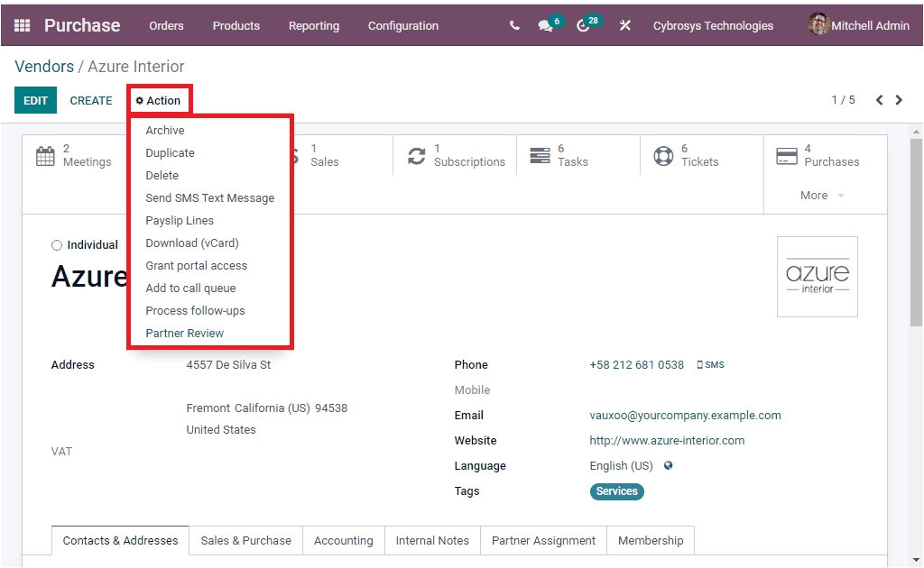Click the SMS icon beside the phone number
The height and width of the screenshot is (568, 924).
[709, 364]
